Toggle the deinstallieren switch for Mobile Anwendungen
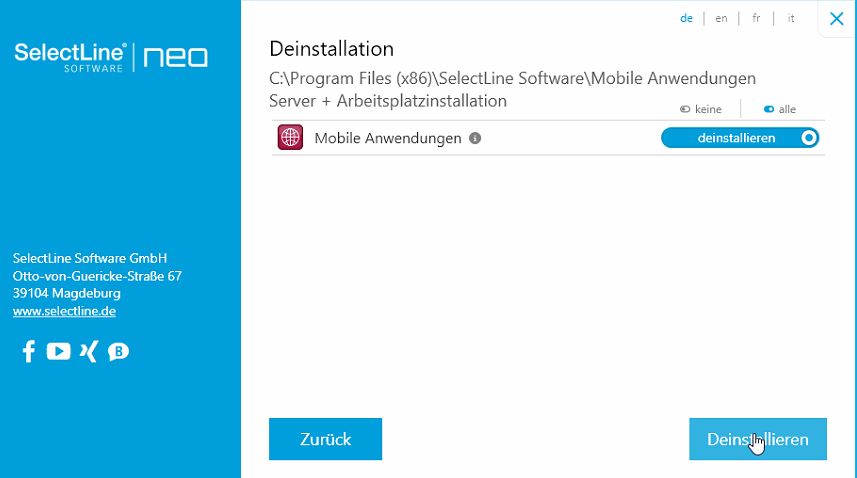 point(740,138)
